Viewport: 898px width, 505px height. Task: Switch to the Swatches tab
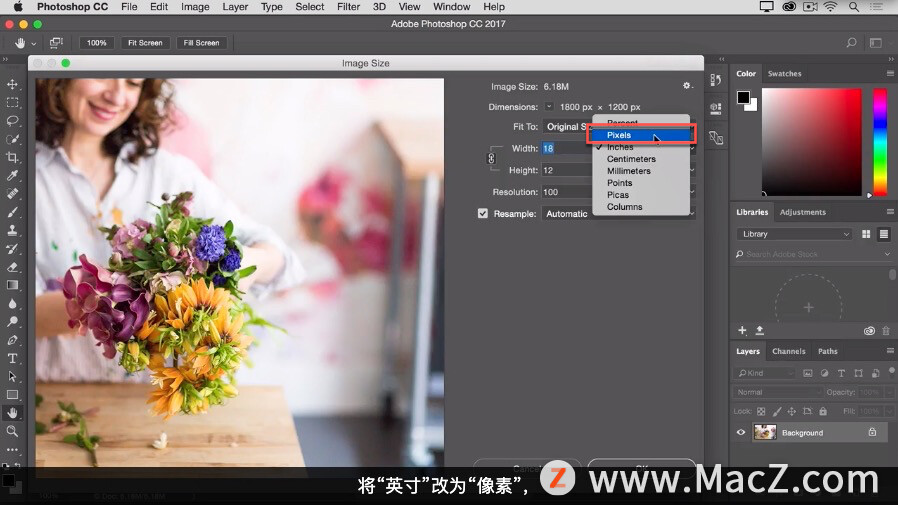(784, 73)
